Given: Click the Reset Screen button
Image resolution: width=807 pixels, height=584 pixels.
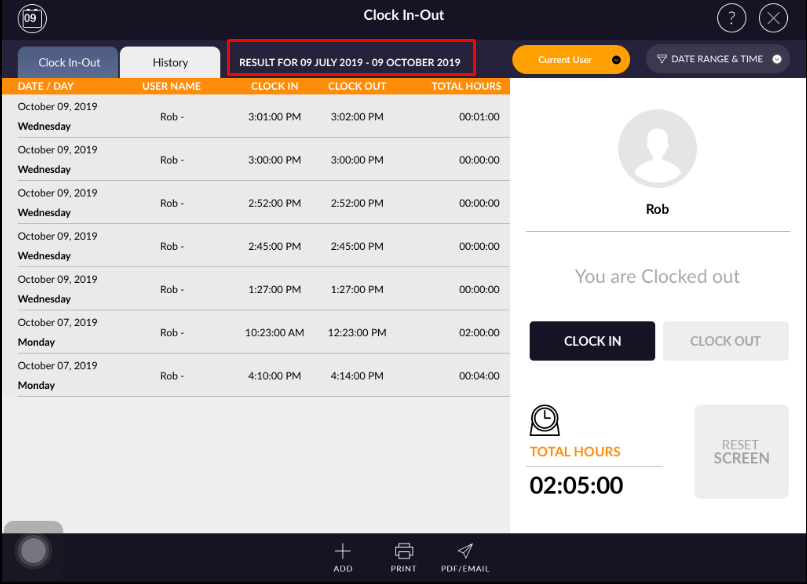Looking at the screenshot, I should click(x=741, y=452).
